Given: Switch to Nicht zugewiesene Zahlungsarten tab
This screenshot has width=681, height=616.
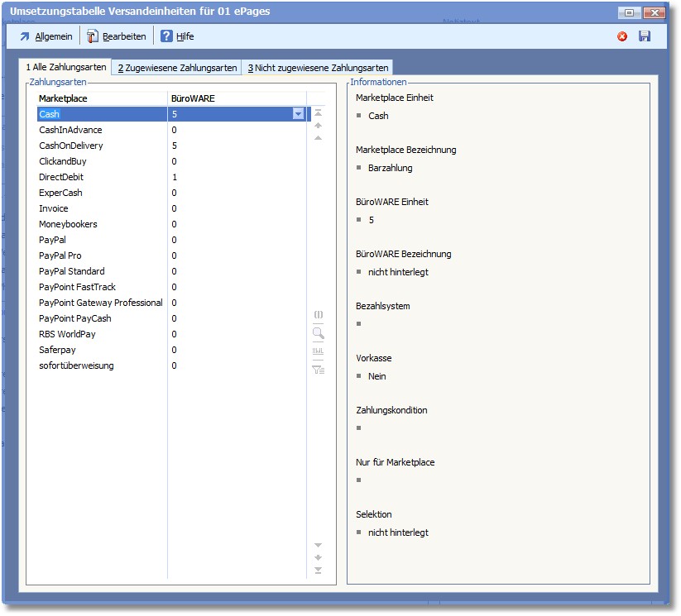Looking at the screenshot, I should (317, 68).
